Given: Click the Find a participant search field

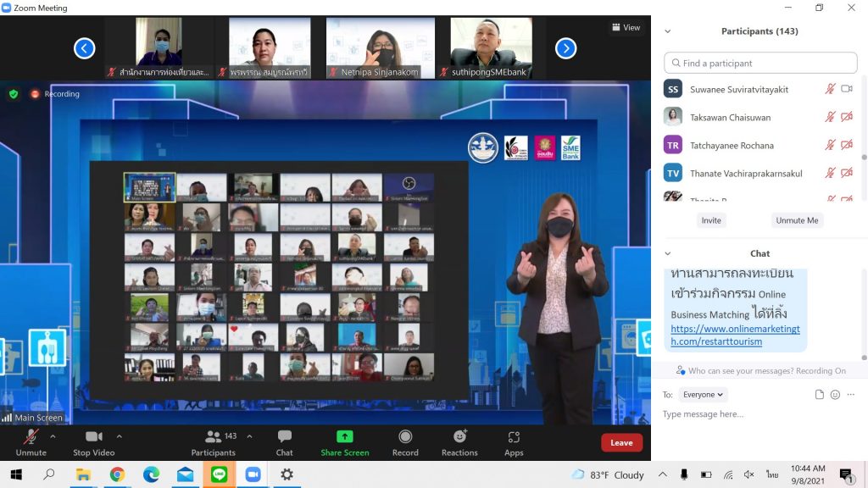Looking at the screenshot, I should [x=760, y=63].
